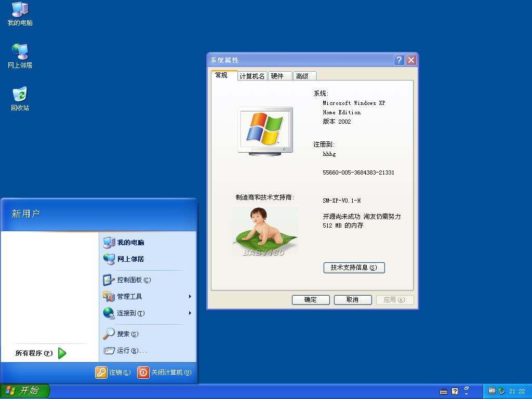Click the product ID 55660-005-3684383-21331
This screenshot has width=532, height=399.
[x=358, y=172]
